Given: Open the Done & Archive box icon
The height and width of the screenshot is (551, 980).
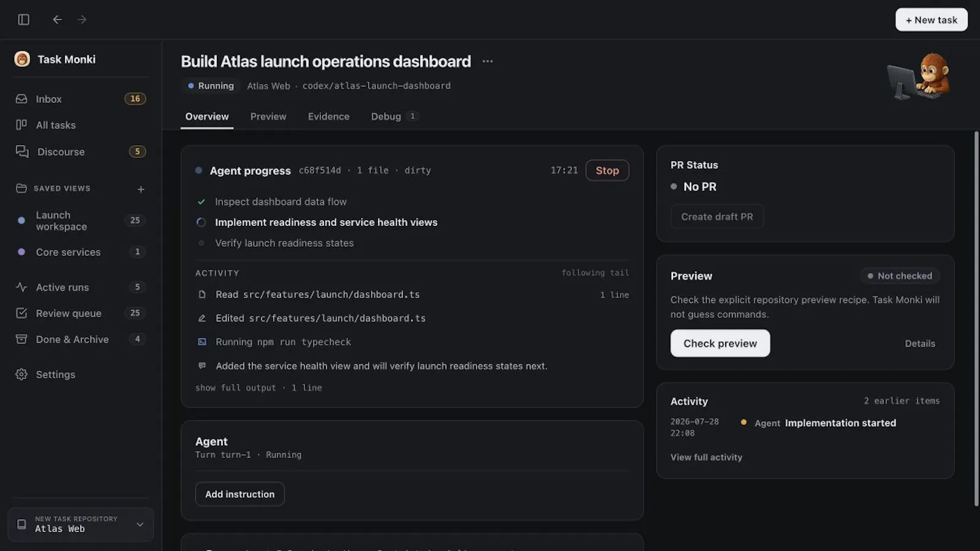Looking at the screenshot, I should [x=21, y=339].
